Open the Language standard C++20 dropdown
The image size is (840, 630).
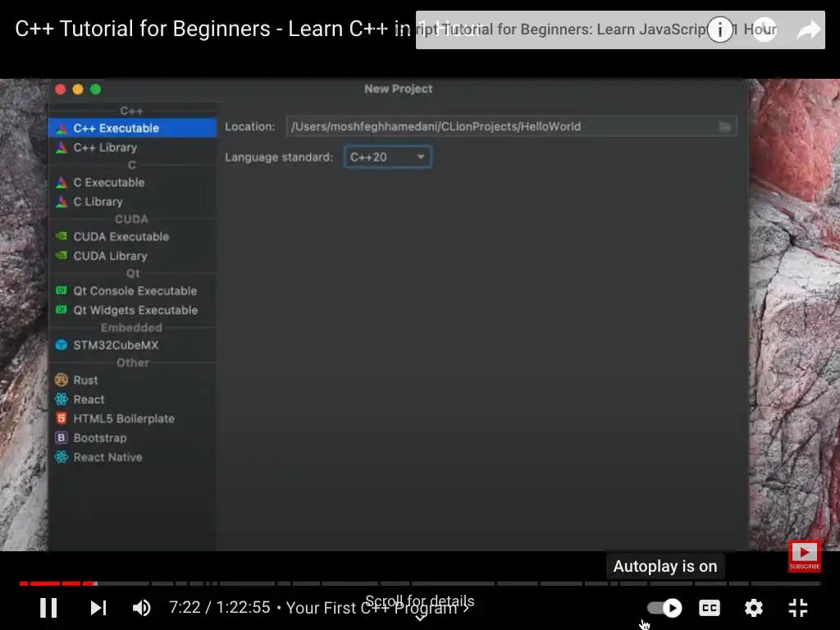click(x=388, y=157)
